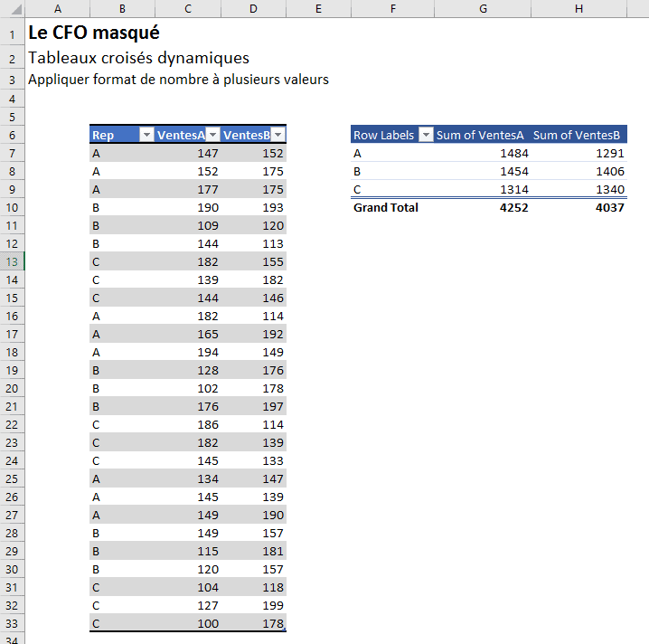Screen dimensions: 649x644
Task: Click the Sum of VentesB pivot header
Action: [x=577, y=135]
